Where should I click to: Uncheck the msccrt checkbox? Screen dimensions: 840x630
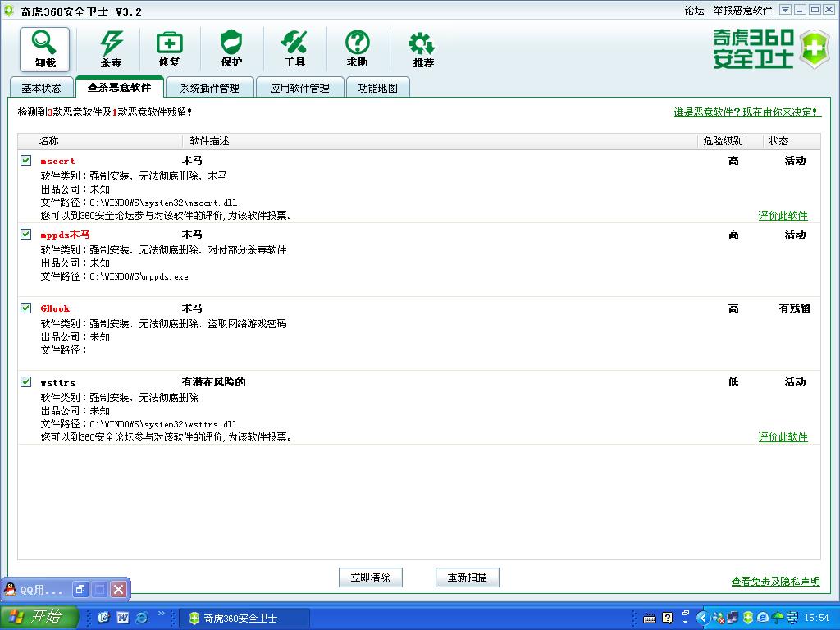pyautogui.click(x=25, y=160)
